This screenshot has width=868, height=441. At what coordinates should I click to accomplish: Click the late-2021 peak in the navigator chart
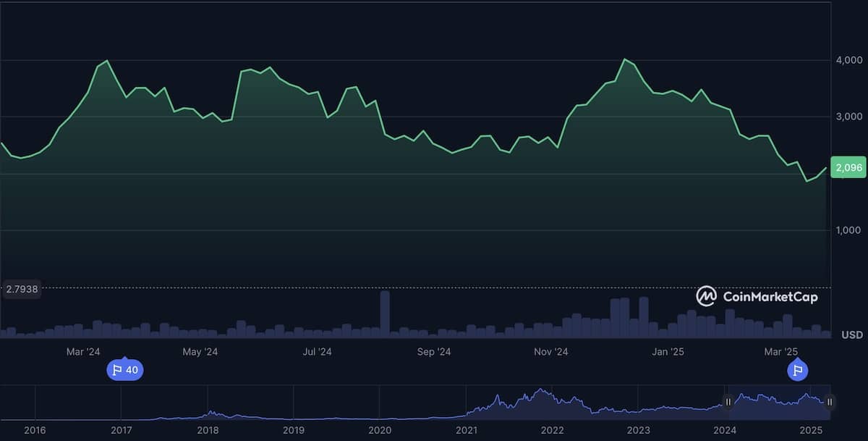click(x=540, y=392)
